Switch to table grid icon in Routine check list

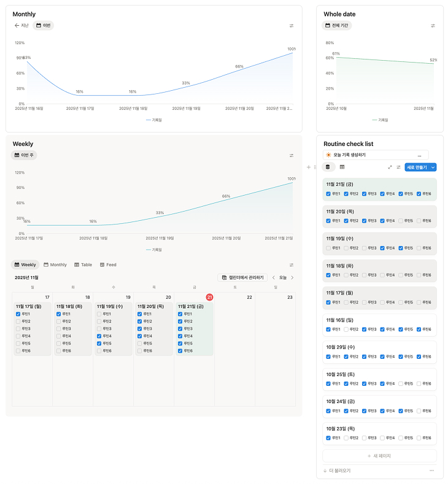coord(342,167)
